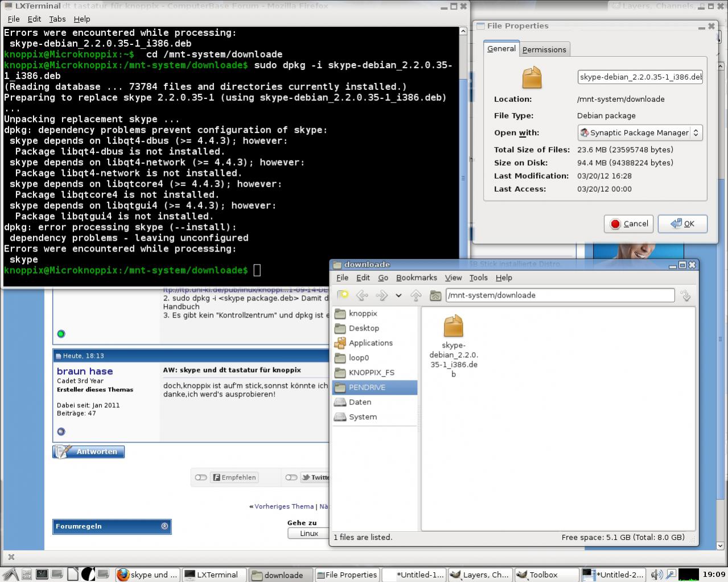The height and width of the screenshot is (582, 728).
Task: Open Go menu in downloade window
Action: pos(383,278)
